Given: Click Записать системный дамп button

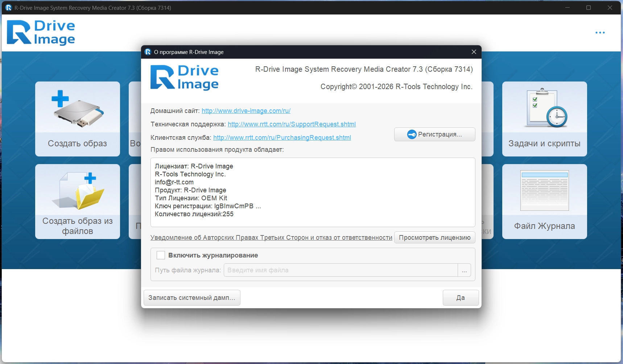Looking at the screenshot, I should point(192,298).
